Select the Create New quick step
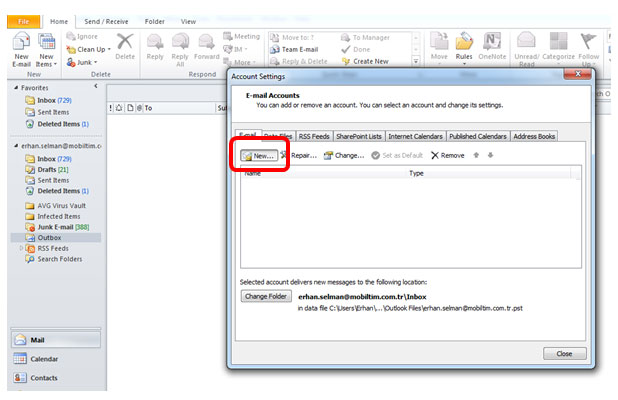This screenshot has width=618, height=400. coord(365,61)
